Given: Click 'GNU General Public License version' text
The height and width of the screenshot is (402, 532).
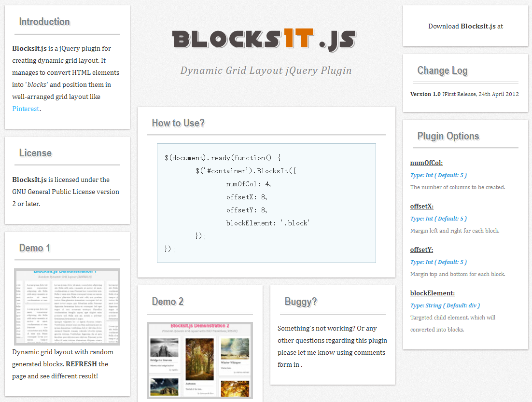Looking at the screenshot, I should tap(66, 192).
